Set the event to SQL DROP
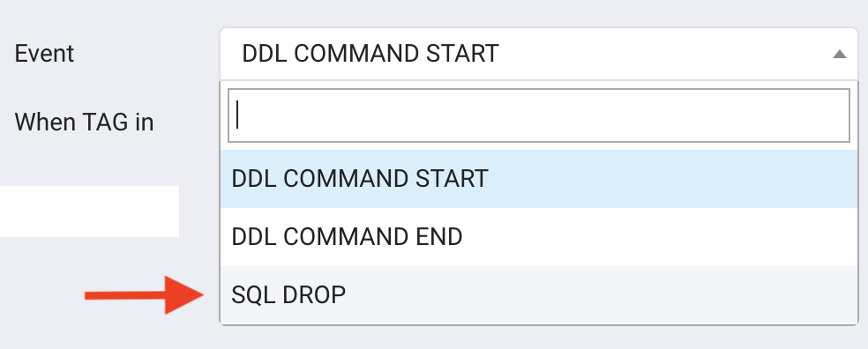 point(539,294)
